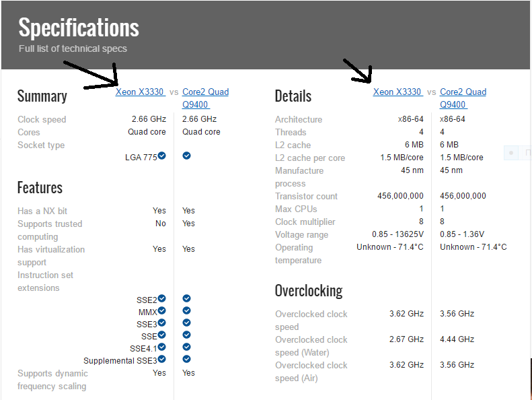
Task: Click 'Supports dynamic frequency scaling' label
Action: coord(52,380)
